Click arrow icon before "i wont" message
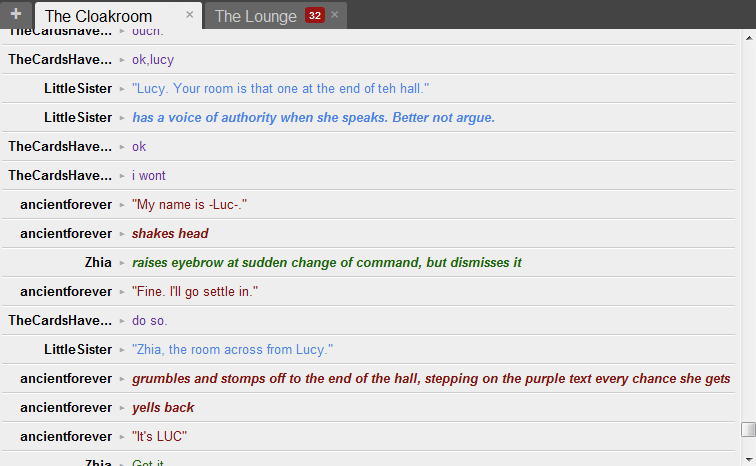This screenshot has height=466, width=756. tap(122, 176)
